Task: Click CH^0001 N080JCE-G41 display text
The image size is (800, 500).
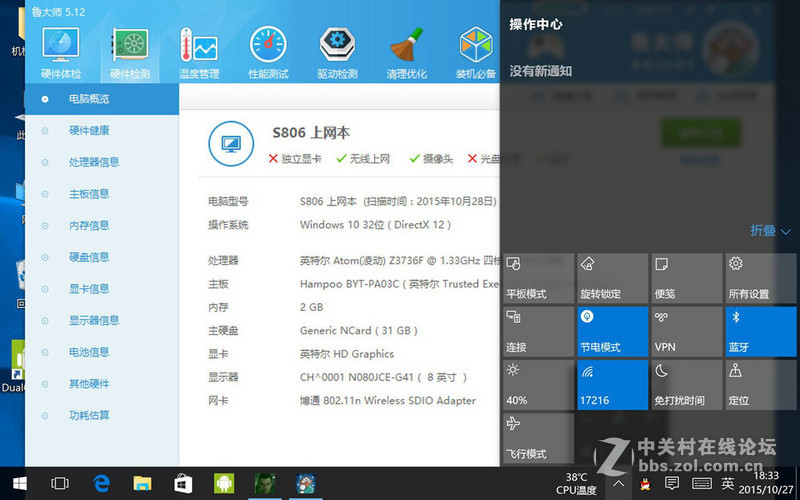Action: 384,378
